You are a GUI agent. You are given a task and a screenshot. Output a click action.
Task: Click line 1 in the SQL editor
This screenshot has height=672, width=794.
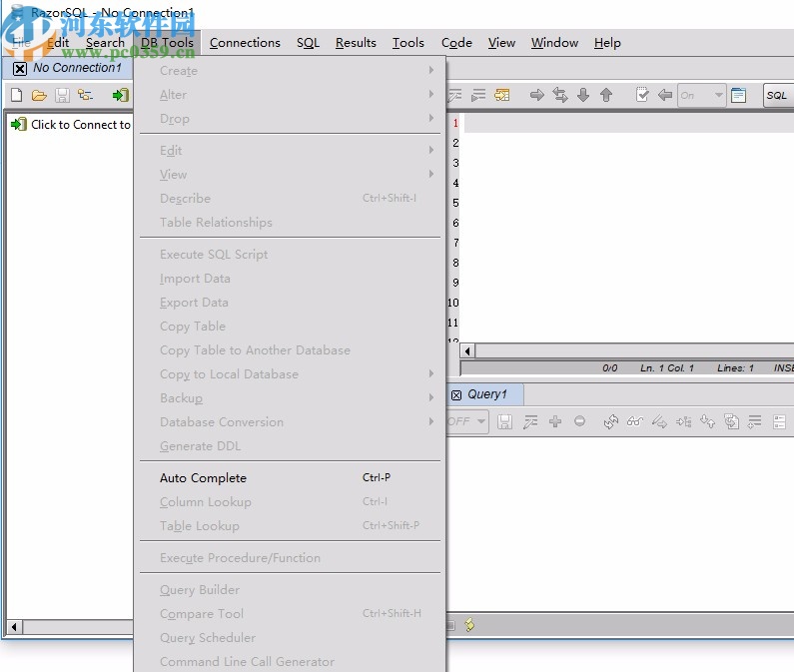pyautogui.click(x=629, y=123)
